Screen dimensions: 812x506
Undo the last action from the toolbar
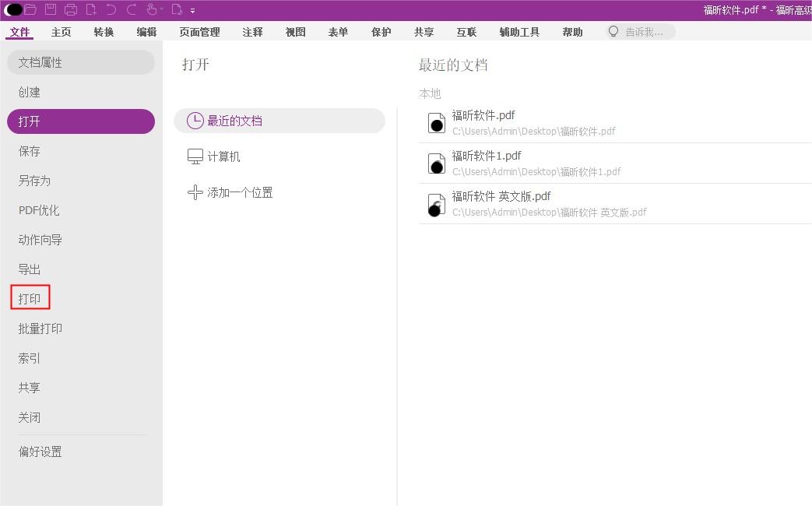tap(111, 10)
